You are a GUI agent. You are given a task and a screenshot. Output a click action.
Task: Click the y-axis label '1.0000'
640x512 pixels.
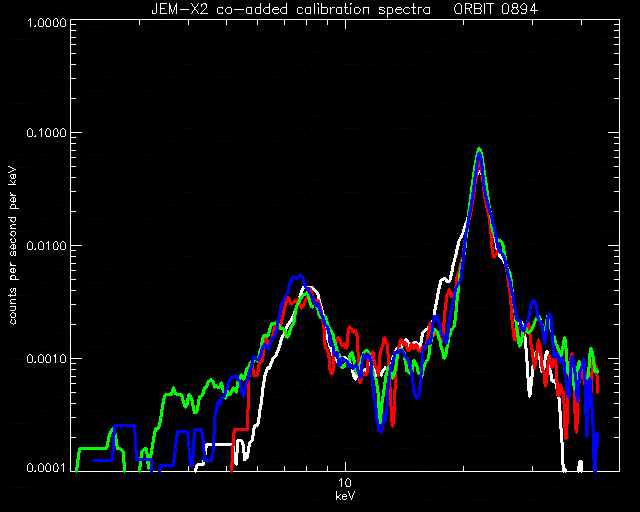click(46, 22)
